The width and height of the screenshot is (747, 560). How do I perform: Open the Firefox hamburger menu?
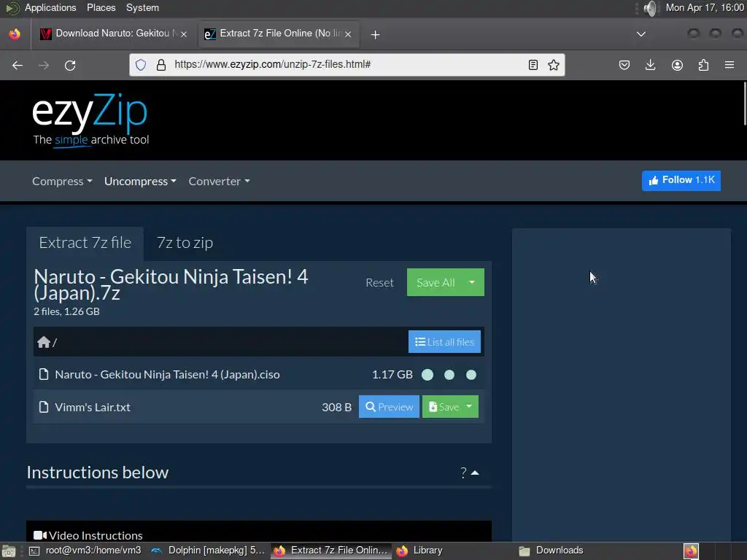[729, 65]
